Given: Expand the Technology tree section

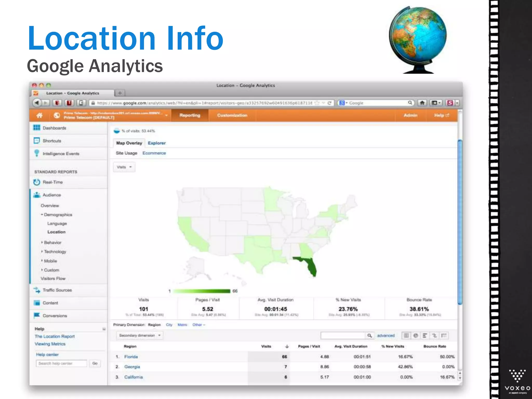Looking at the screenshot, I should point(42,251).
